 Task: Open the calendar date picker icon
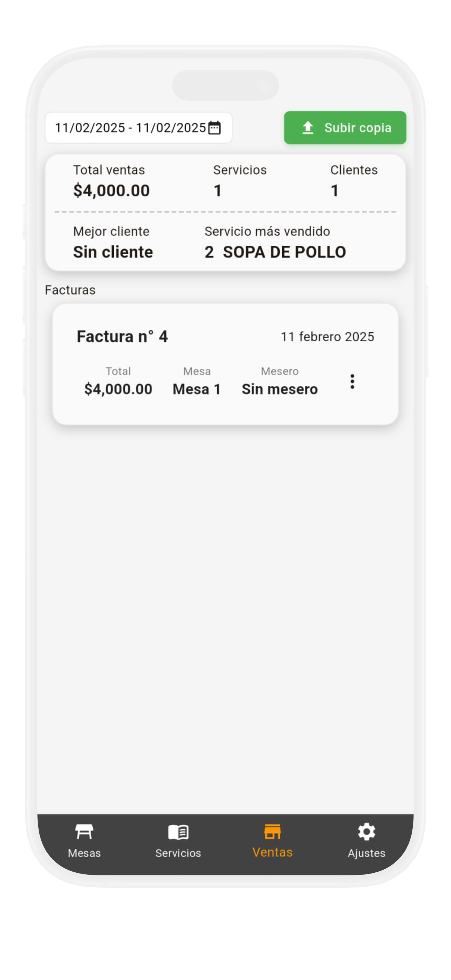click(215, 128)
